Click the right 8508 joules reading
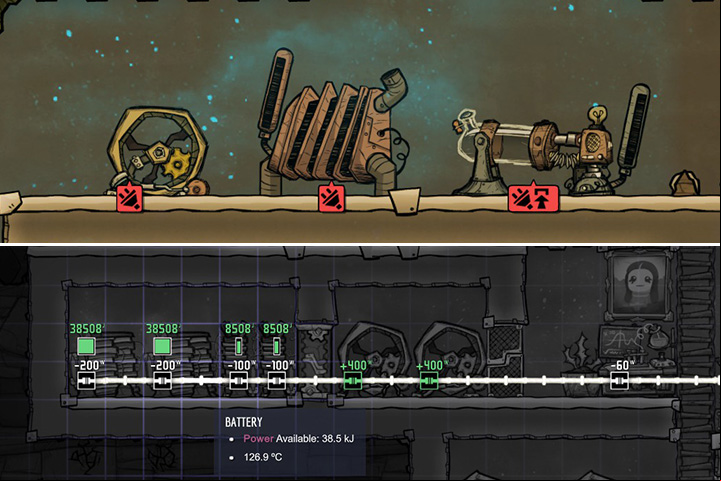Image resolution: width=721 pixels, height=481 pixels. click(278, 329)
